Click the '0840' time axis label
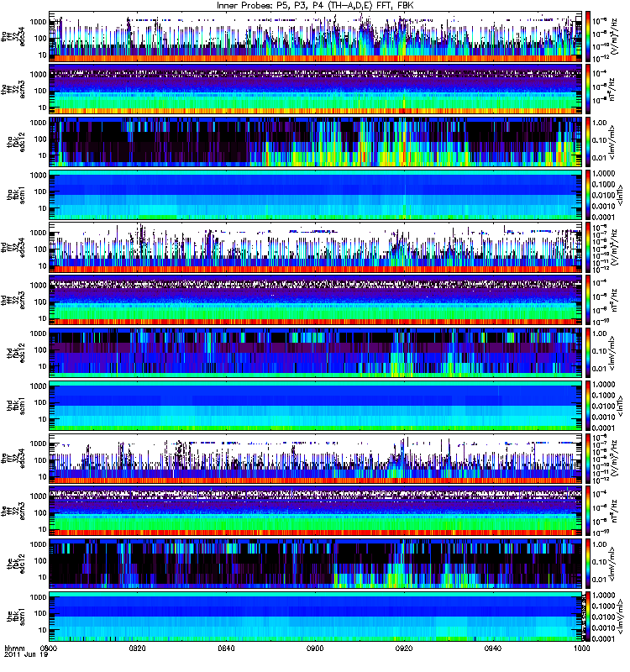 point(226,648)
